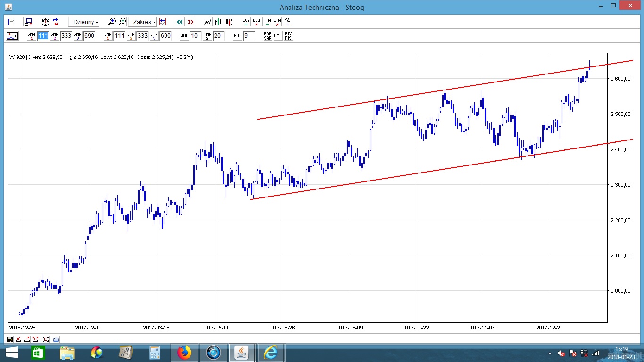
Task: Click the zoom in magnifier icon
Action: [x=112, y=22]
